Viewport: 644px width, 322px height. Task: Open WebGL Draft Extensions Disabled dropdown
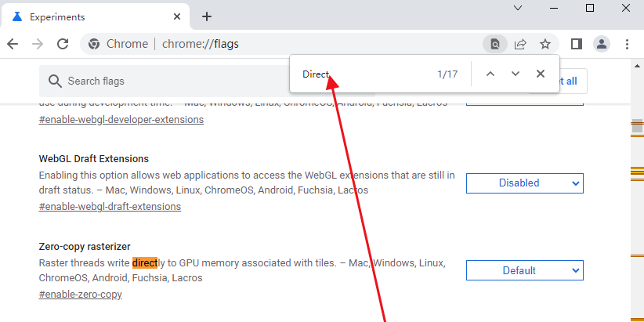point(525,183)
